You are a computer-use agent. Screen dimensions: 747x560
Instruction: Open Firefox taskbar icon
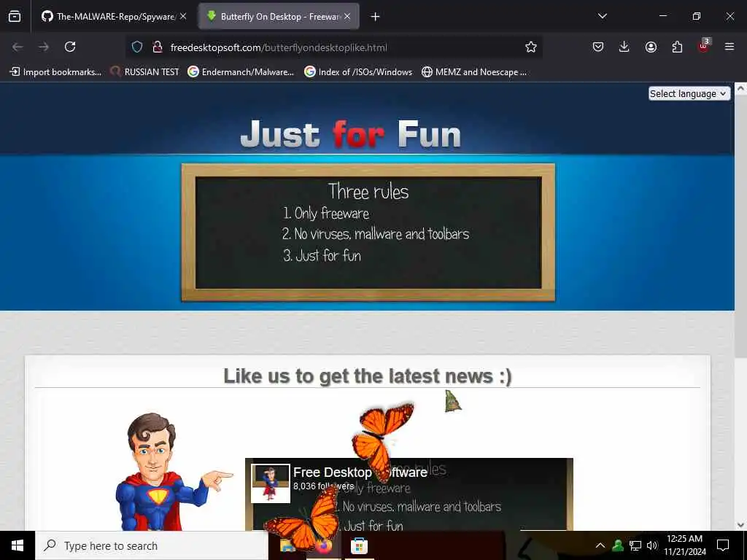coord(324,545)
